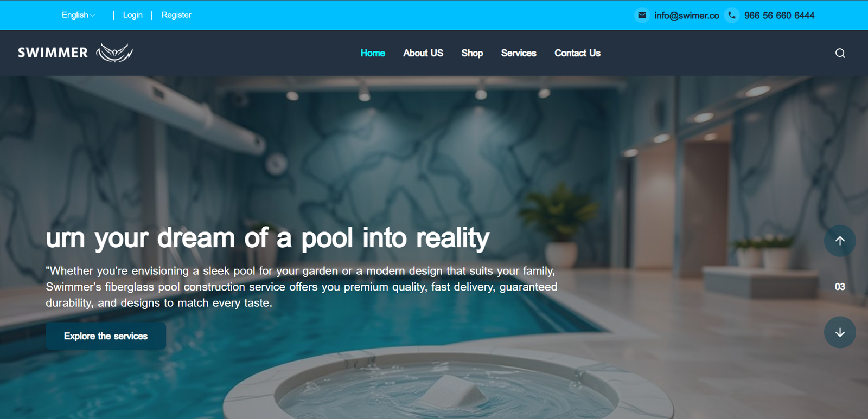Click the search magnifier icon
The image size is (868, 419).
(x=840, y=53)
